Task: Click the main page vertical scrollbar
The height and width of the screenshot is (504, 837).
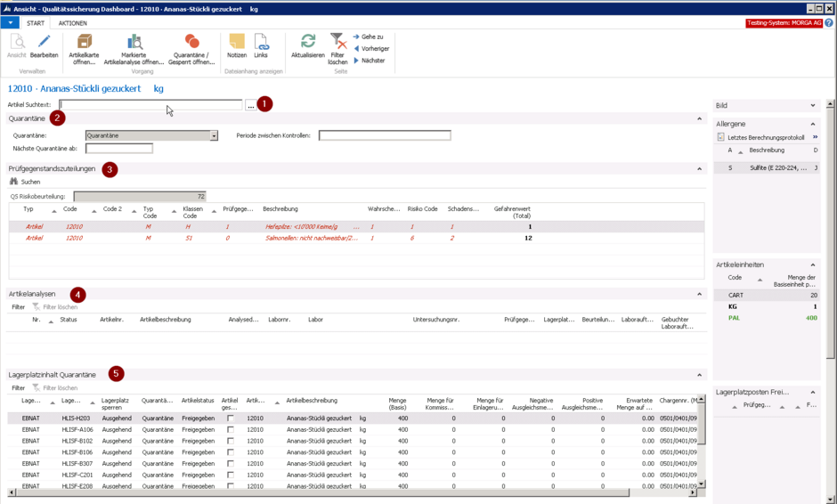Action: (830, 301)
